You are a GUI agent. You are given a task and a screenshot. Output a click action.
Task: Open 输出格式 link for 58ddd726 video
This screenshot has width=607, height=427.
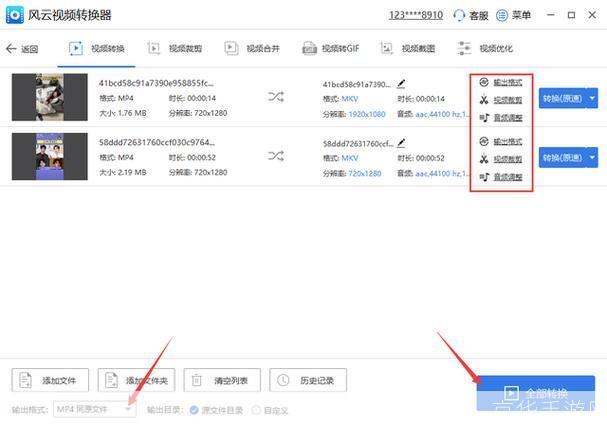(508, 142)
